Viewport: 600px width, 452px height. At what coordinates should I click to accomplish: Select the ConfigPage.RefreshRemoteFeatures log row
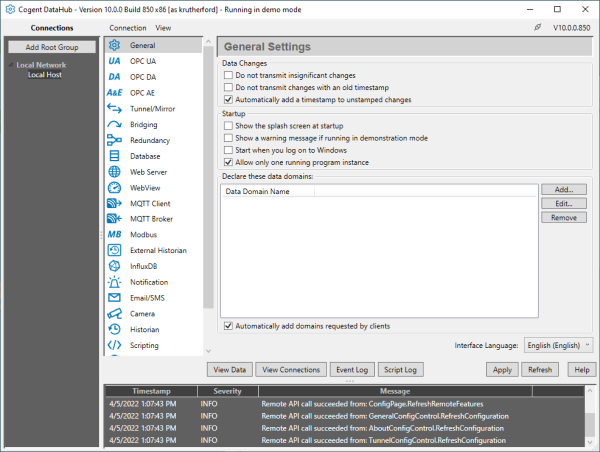(x=345, y=404)
